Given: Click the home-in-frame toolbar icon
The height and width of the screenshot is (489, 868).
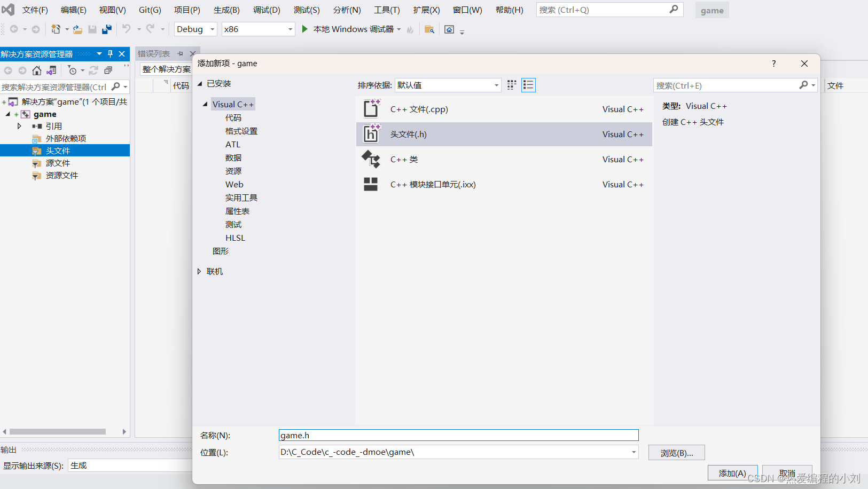Looking at the screenshot, I should [449, 29].
